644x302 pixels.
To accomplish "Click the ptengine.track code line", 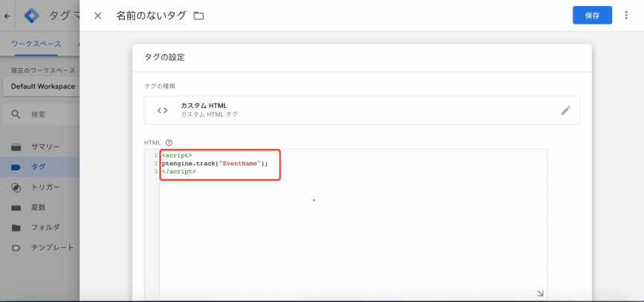I will [215, 164].
